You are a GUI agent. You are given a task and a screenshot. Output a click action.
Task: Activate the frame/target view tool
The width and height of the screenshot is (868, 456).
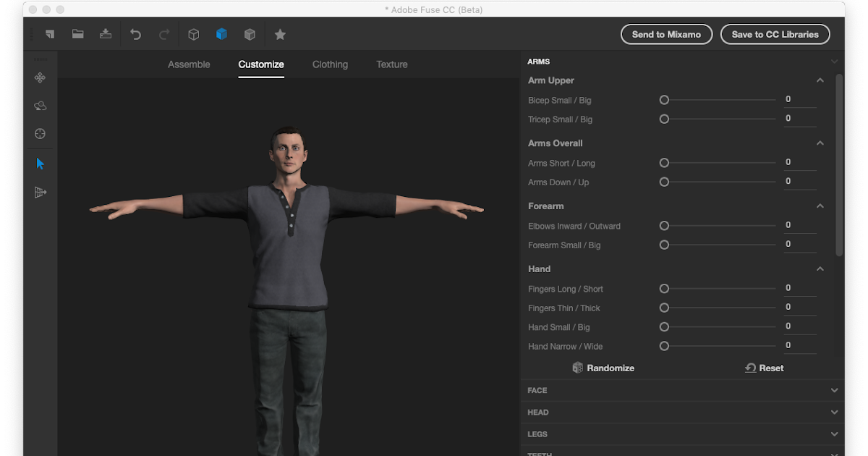[x=40, y=134]
